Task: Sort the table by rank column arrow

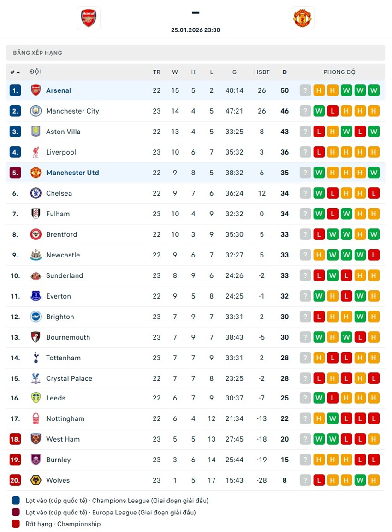Action: (18, 72)
